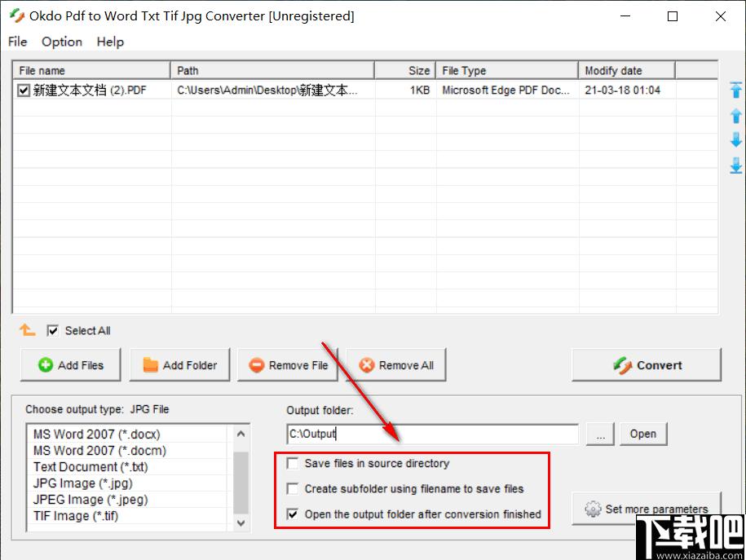The width and height of the screenshot is (746, 560).
Task: Disable Open the output folder after conversion
Action: pos(293,514)
